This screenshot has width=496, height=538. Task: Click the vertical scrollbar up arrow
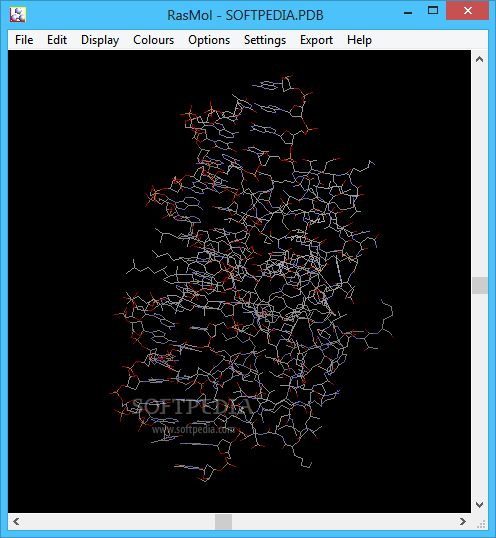[480, 59]
